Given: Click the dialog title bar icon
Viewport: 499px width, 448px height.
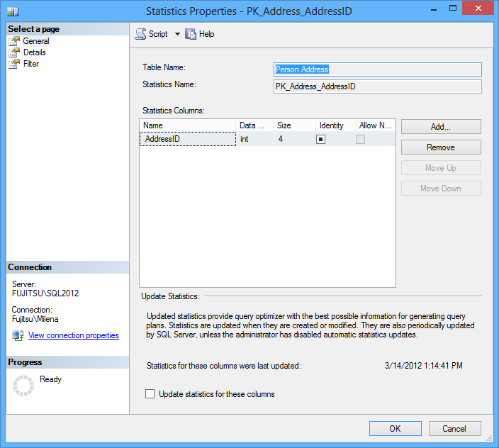Looking at the screenshot, I should click(13, 11).
